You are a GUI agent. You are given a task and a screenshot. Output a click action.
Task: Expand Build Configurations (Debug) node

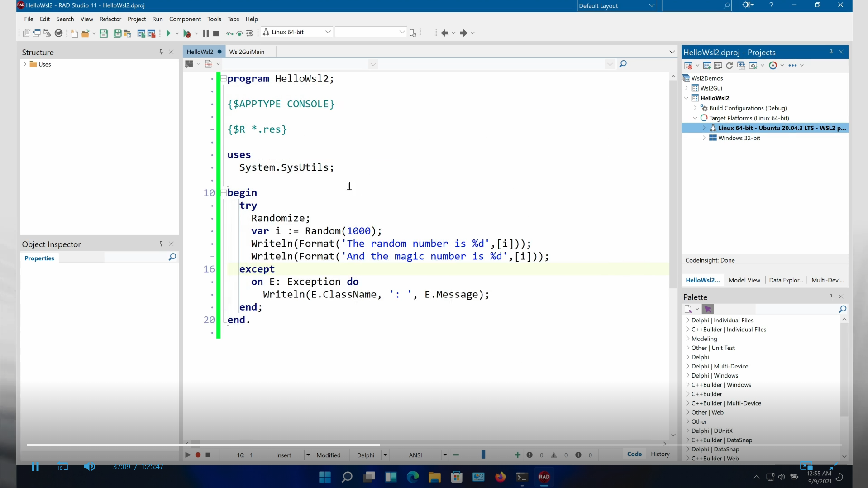(696, 108)
